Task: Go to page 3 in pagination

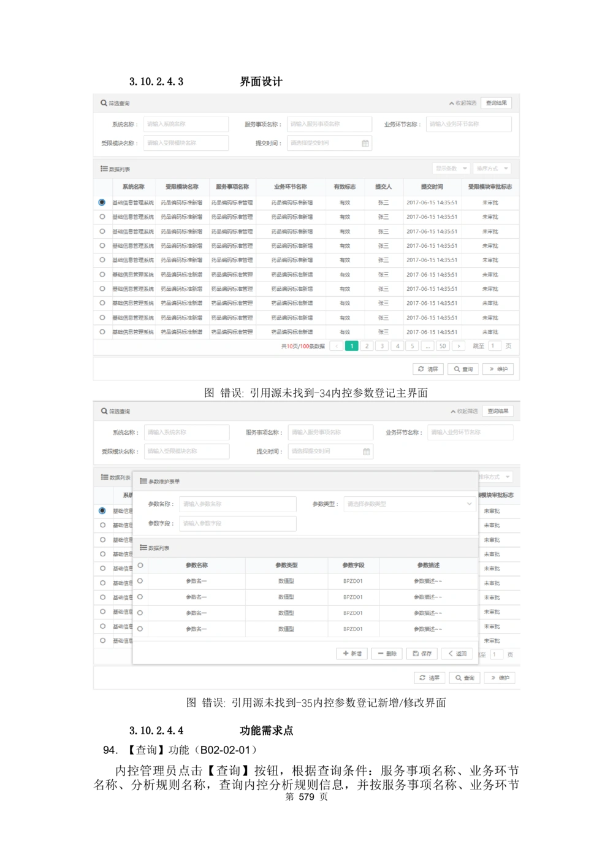Action: 382,346
